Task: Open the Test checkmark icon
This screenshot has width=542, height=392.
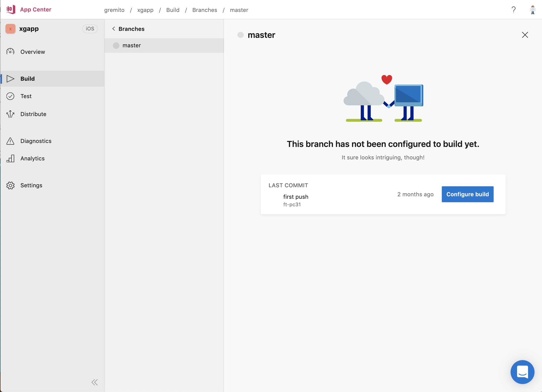Action: pos(10,96)
